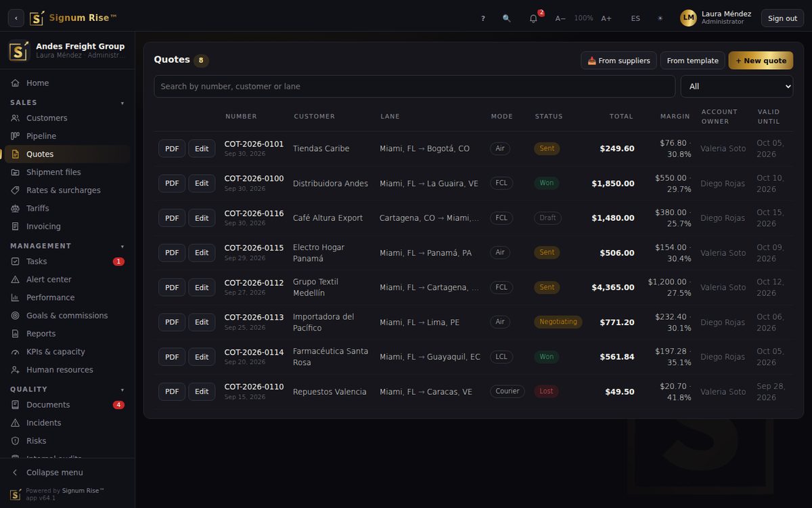This screenshot has width=812, height=508.
Task: Open Laura Méndez user avatar
Action: (688, 18)
